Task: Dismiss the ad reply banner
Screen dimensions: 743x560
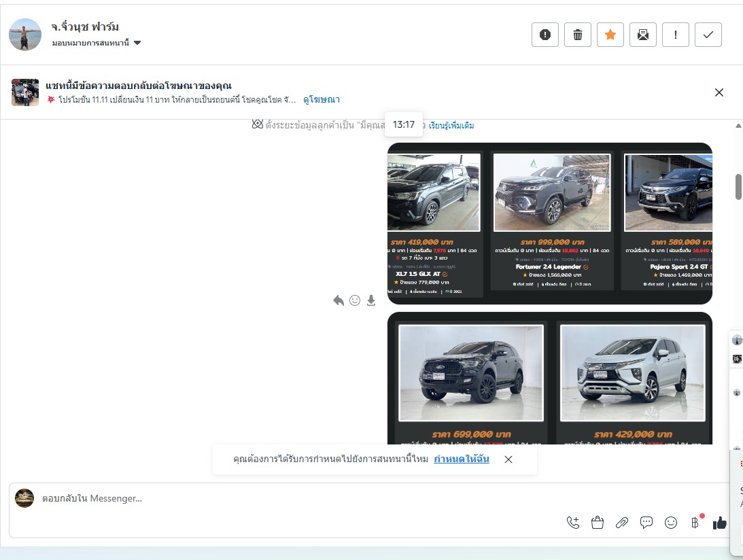Action: 719,92
